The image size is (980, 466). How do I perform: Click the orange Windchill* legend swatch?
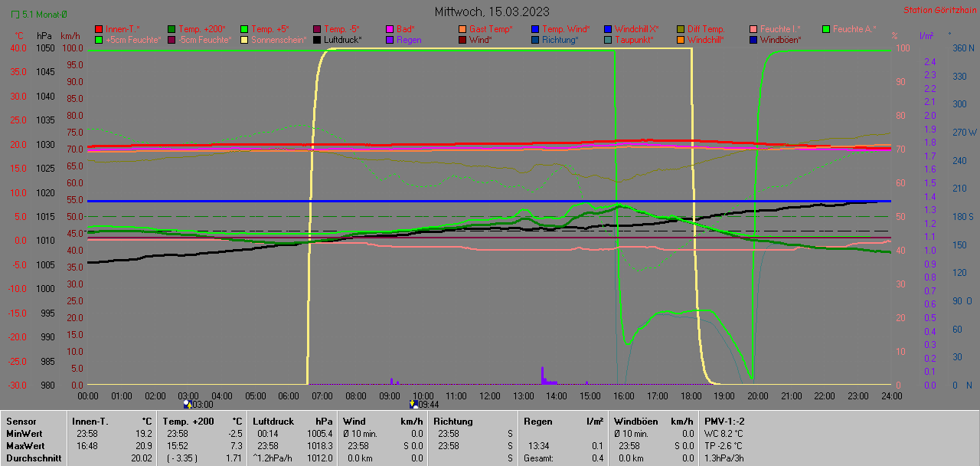coord(681,40)
